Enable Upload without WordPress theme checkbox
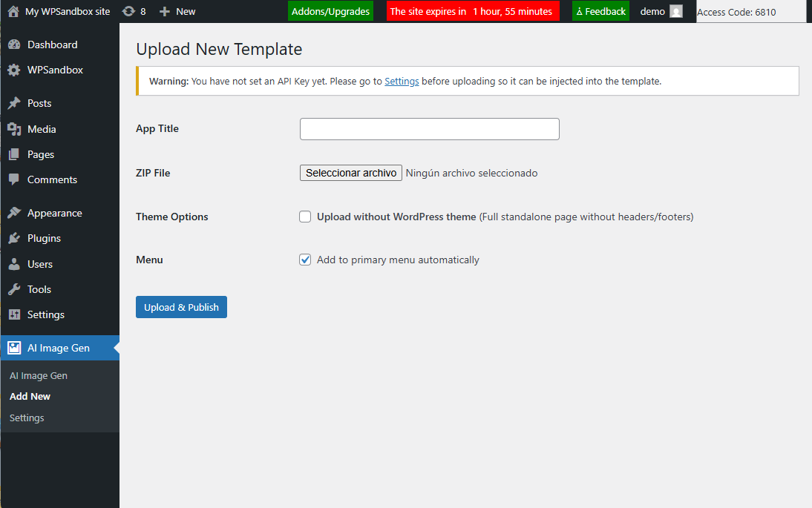 coord(305,217)
